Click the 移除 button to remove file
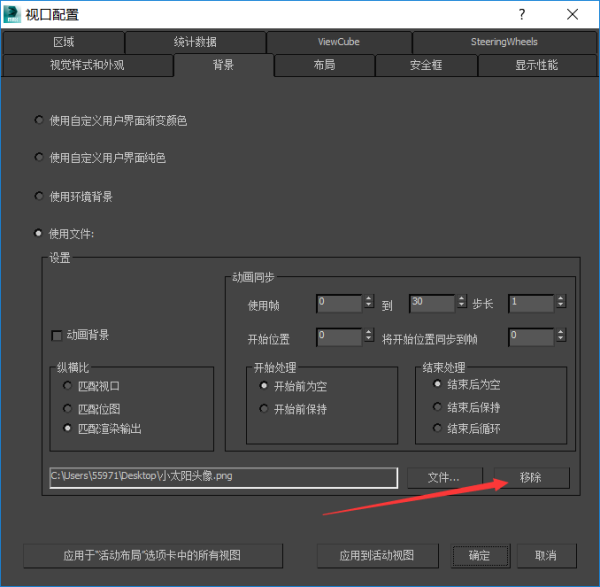The image size is (600, 587). (x=532, y=478)
